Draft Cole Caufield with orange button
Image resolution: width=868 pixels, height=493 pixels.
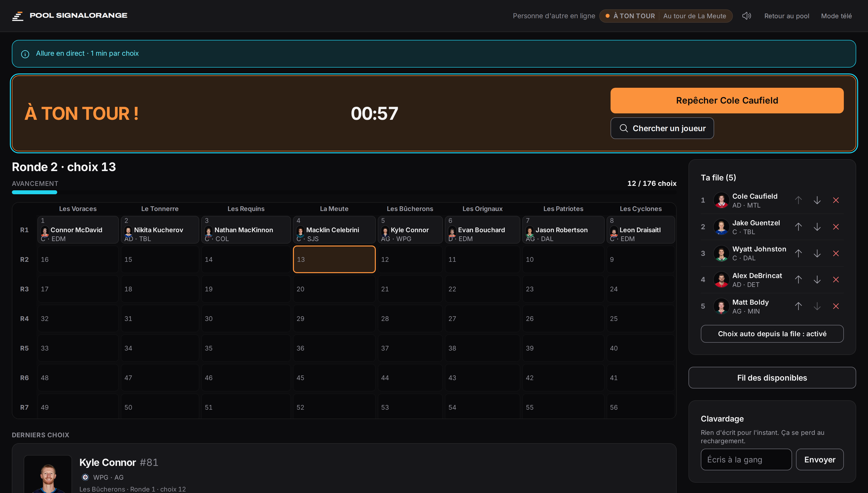point(727,101)
